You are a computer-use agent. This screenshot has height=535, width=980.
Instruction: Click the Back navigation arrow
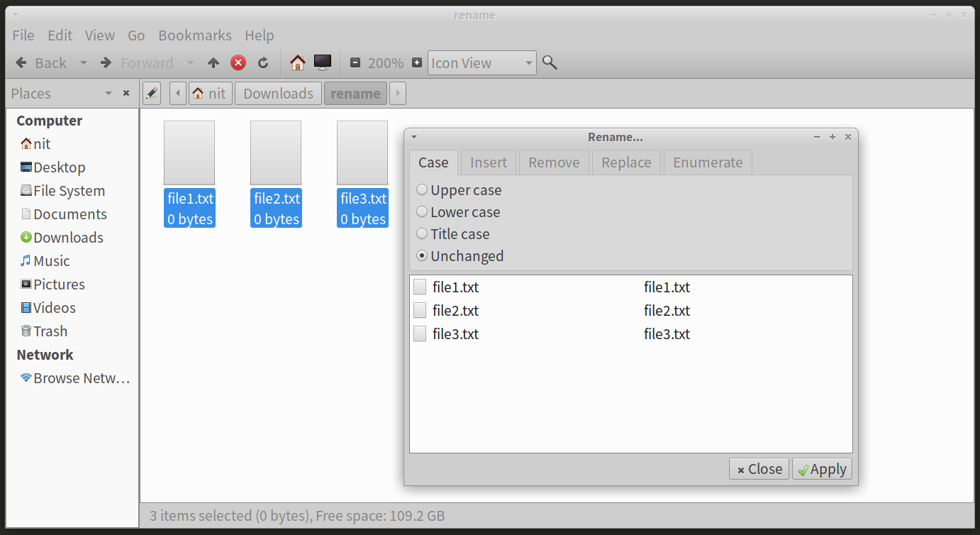(21, 62)
